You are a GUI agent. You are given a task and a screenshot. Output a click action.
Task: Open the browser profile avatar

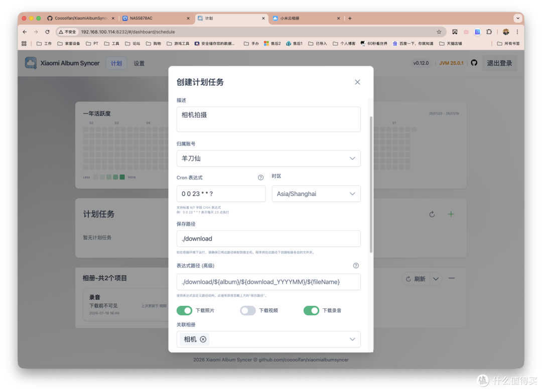tap(506, 32)
